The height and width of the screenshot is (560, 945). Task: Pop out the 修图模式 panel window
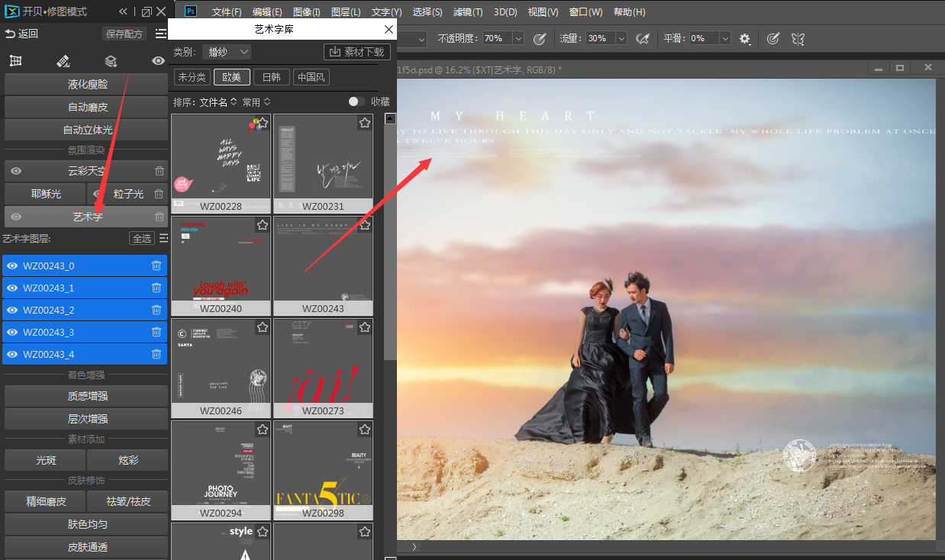[x=147, y=11]
